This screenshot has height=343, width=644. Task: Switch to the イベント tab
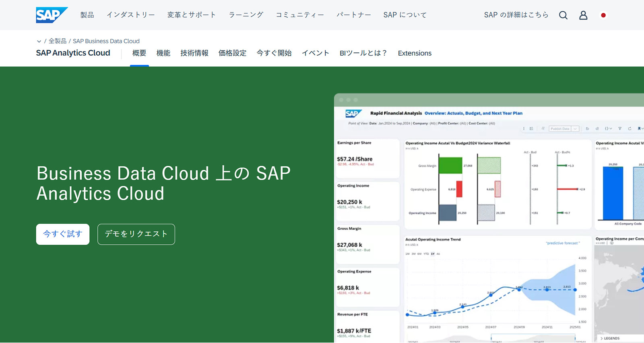[x=316, y=53]
